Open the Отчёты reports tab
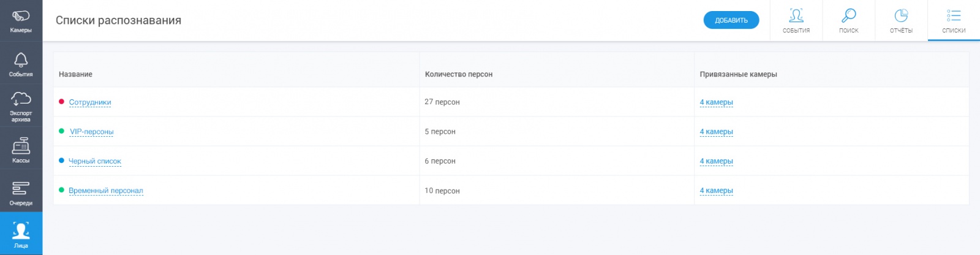This screenshot has width=980, height=255. click(x=901, y=21)
